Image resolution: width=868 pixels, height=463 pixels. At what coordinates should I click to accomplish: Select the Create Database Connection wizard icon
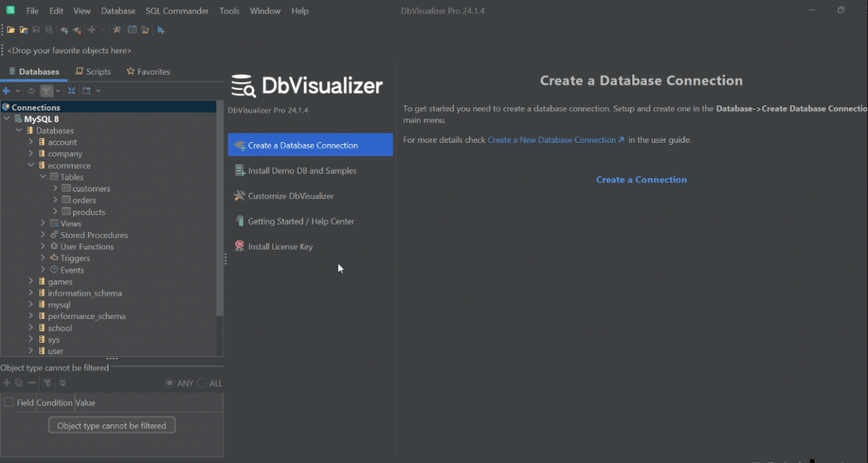coord(240,144)
